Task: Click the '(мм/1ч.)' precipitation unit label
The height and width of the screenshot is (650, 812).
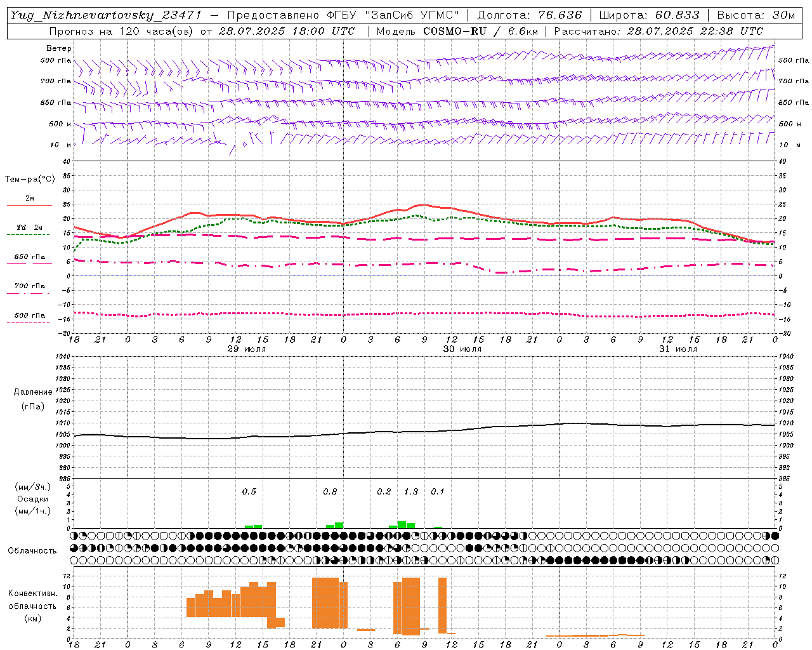Action: pos(33,511)
